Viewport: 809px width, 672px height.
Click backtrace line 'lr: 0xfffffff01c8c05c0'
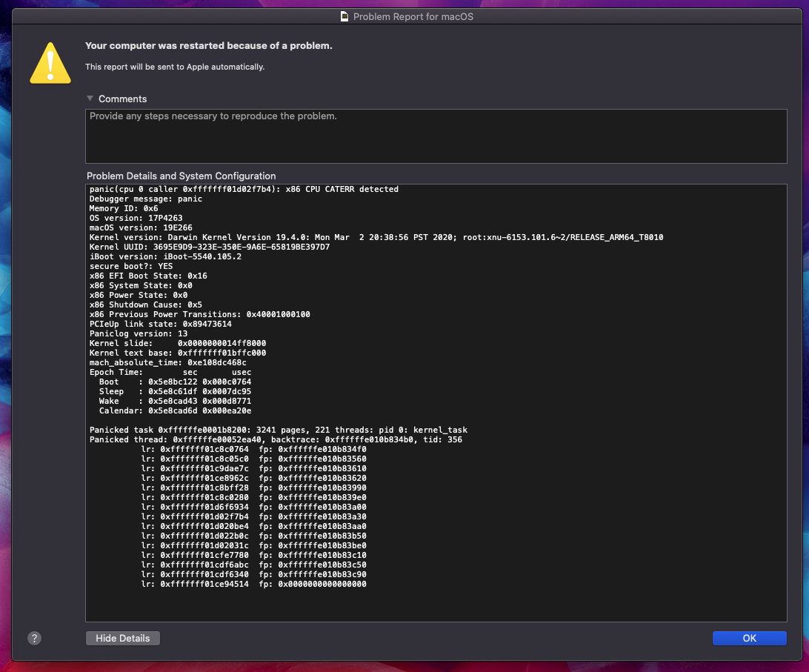(x=254, y=459)
